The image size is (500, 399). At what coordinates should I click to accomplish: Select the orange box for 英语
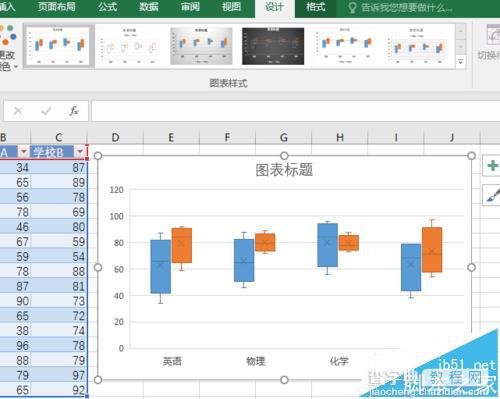[x=182, y=245]
